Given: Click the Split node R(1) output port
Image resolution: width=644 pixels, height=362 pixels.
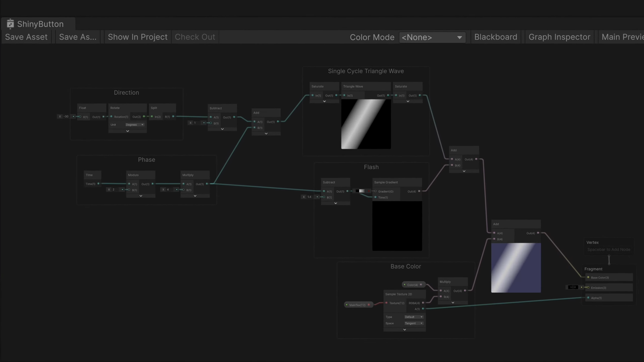Looking at the screenshot, I should pos(173,116).
